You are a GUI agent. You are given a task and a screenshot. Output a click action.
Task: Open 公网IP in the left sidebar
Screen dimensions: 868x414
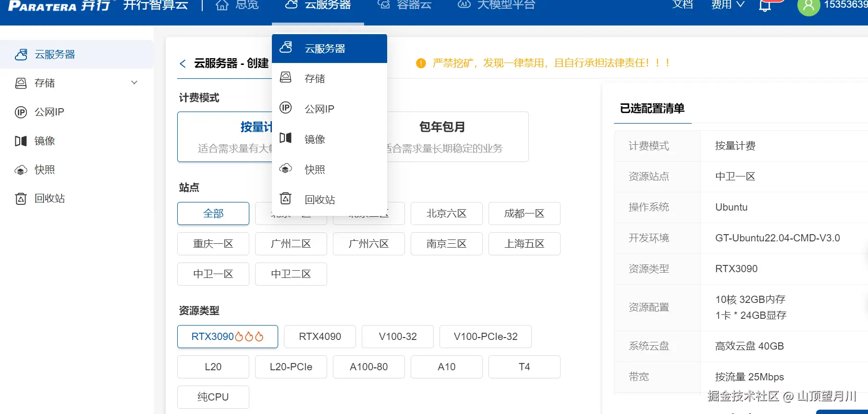coord(77,112)
